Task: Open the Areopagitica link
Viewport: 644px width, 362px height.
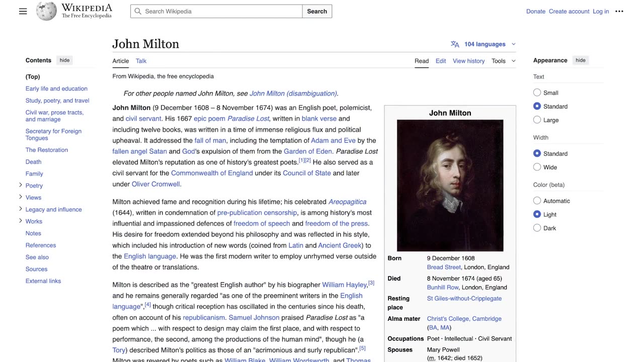Action: pyautogui.click(x=347, y=202)
